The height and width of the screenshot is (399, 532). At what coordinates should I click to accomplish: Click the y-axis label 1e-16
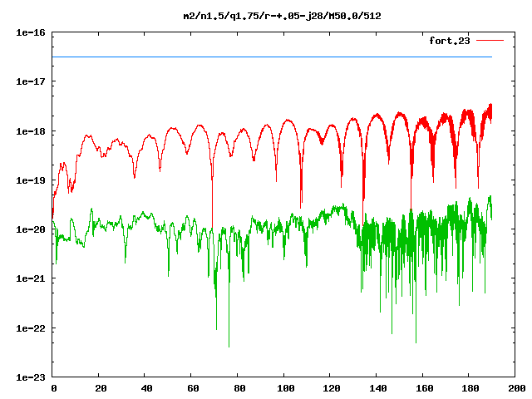[x=31, y=32]
